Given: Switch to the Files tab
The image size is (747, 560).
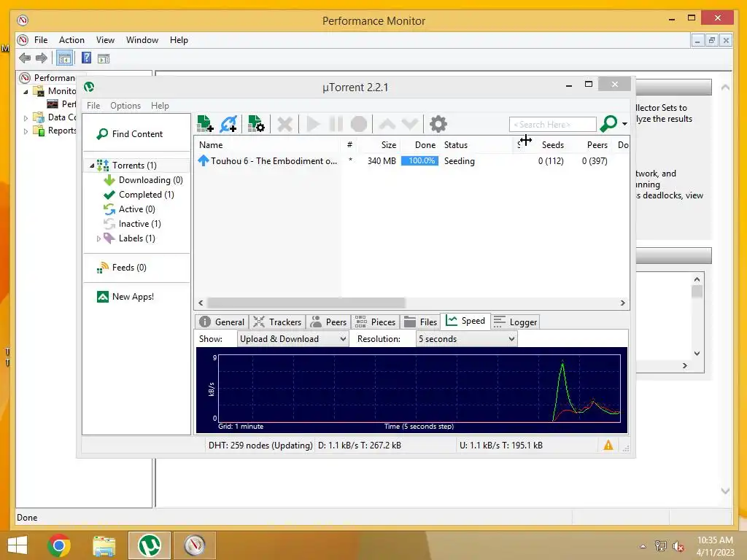Looking at the screenshot, I should point(420,322).
